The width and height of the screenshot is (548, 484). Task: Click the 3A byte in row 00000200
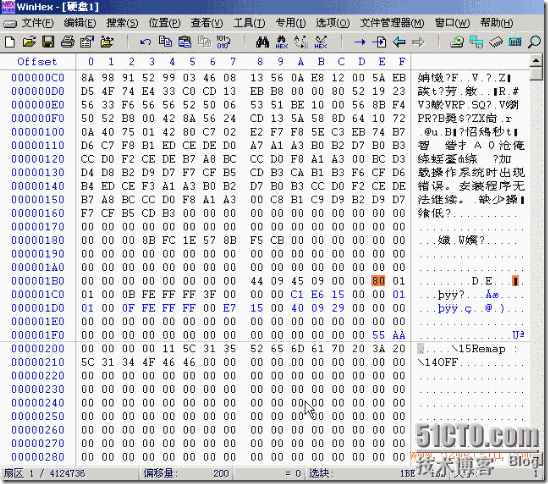tap(378, 348)
